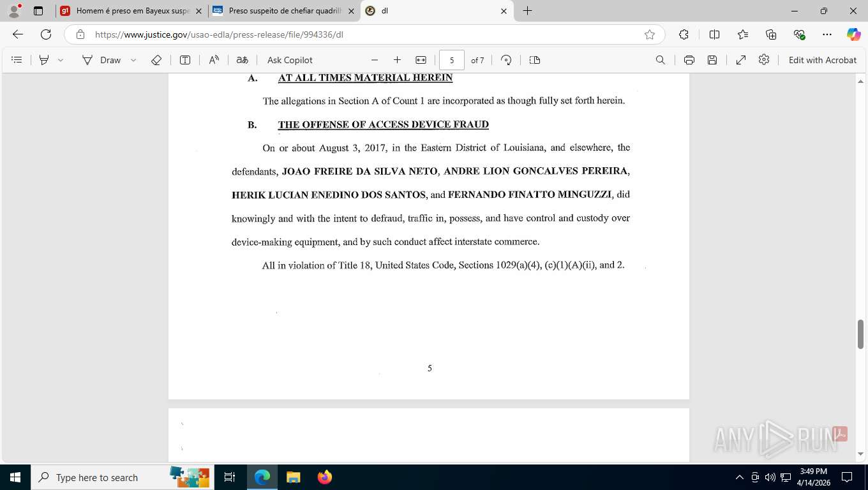
Task: Click the heading 'AT ALL TIMES MATERIAL HEREIN'
Action: (x=365, y=78)
